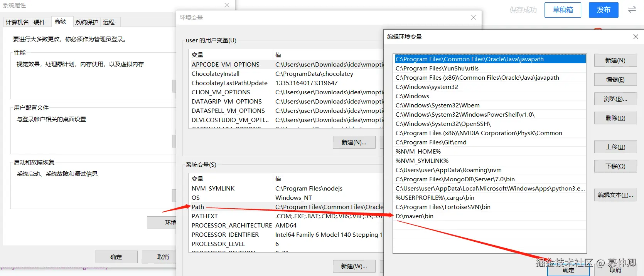The width and height of the screenshot is (644, 276).
Task: Select APPCODE_VM_OPTIONS user variable
Action: (x=287, y=64)
